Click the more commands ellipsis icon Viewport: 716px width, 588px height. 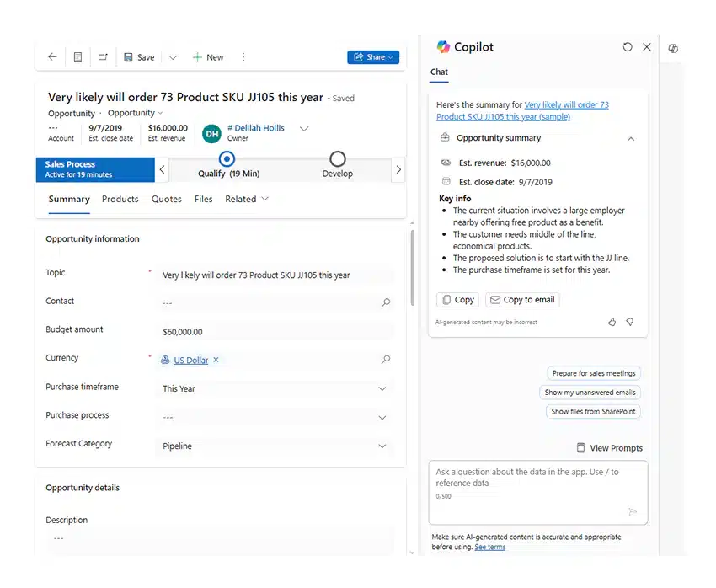click(x=243, y=57)
